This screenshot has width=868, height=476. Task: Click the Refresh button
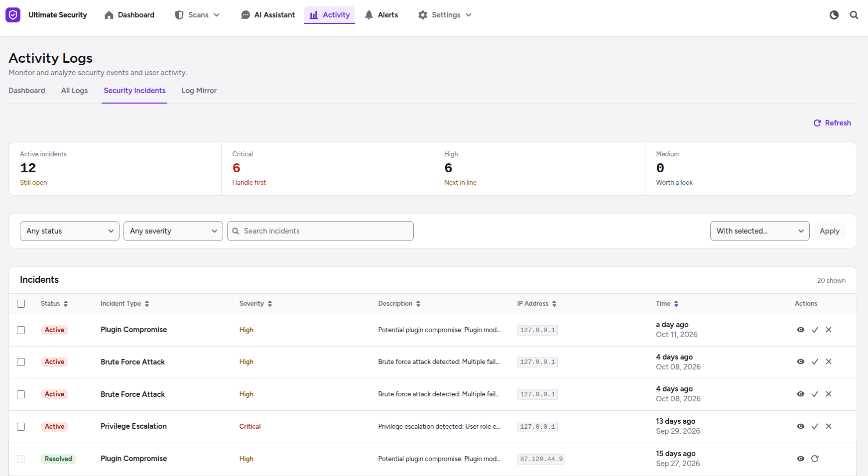click(832, 123)
